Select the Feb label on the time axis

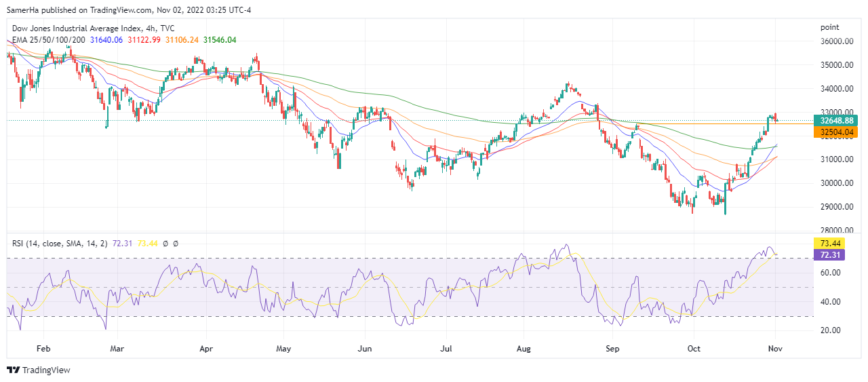(43, 349)
